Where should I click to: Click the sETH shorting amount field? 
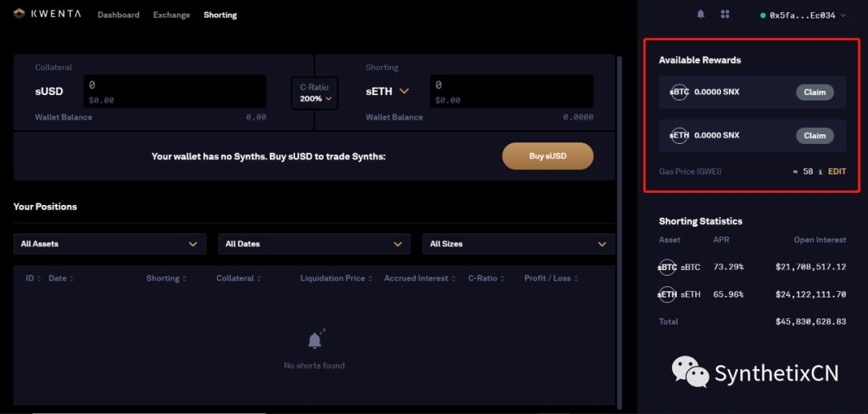511,92
